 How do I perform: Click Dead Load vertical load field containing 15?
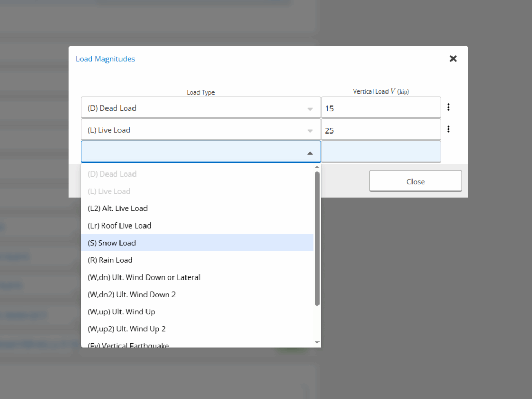[380, 108]
